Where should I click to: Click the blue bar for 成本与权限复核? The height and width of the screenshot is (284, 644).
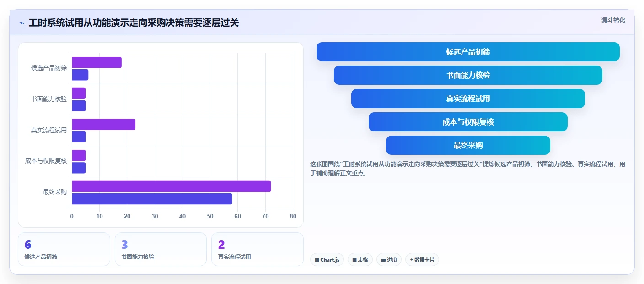click(x=79, y=168)
